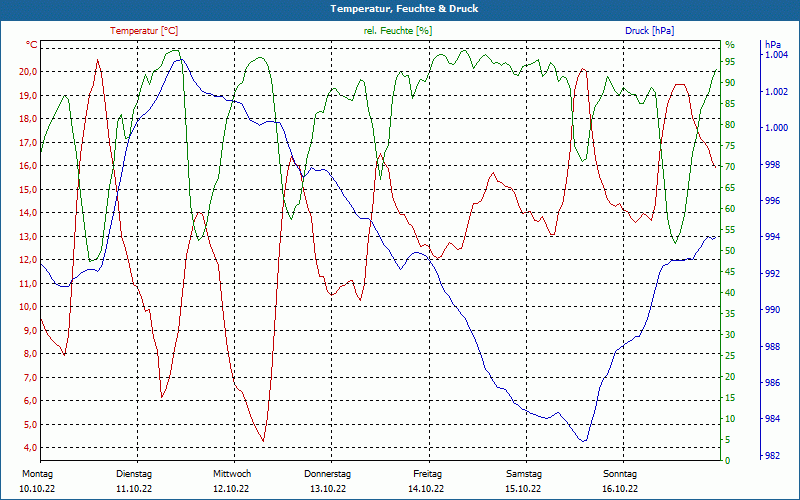Click the date 15.10.22
Image resolution: width=800 pixels, height=500 pixels.
click(523, 489)
